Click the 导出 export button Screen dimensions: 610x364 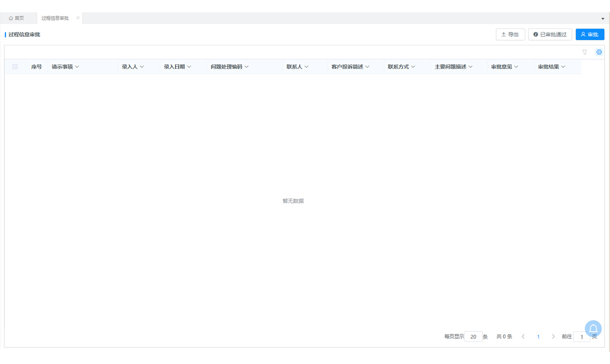coord(510,34)
